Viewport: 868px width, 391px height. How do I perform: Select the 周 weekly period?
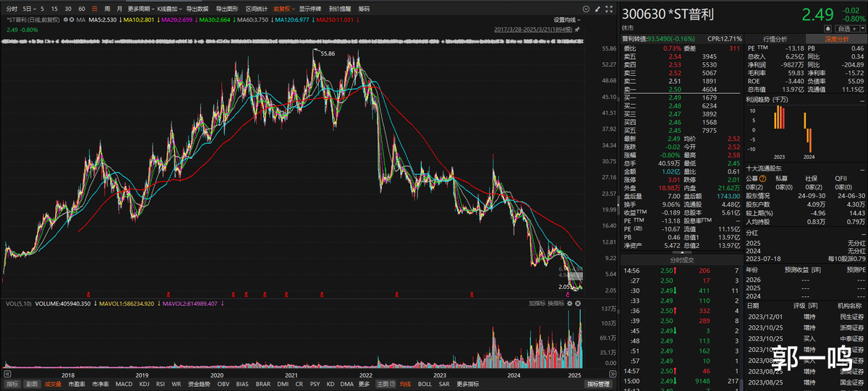(x=107, y=9)
